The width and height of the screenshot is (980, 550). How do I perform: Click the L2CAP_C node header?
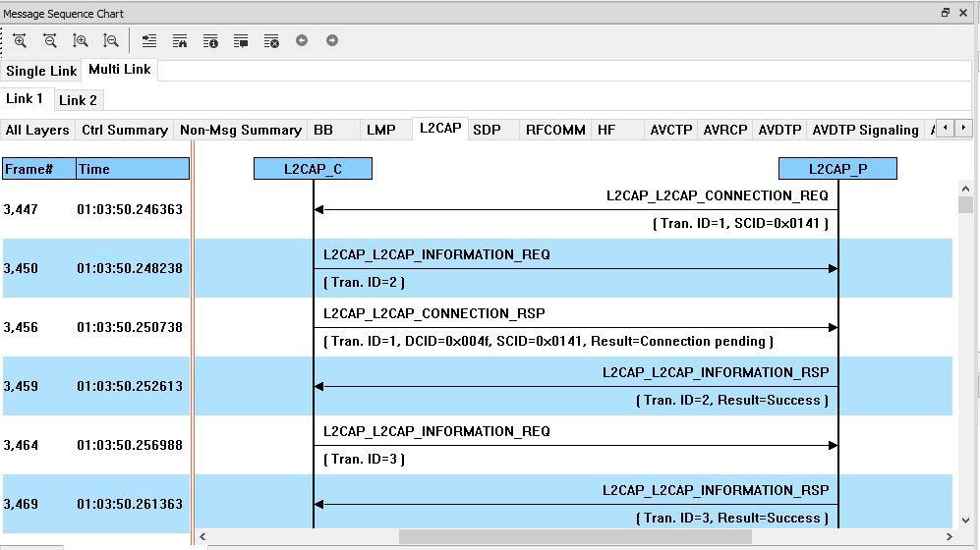(x=314, y=169)
